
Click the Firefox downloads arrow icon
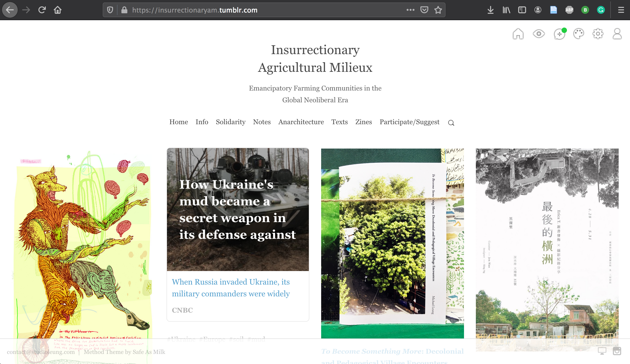pyautogui.click(x=490, y=10)
